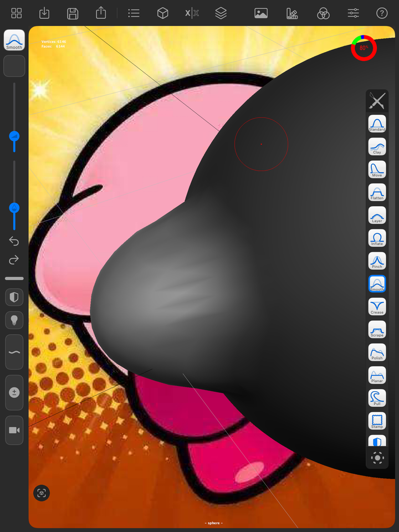
Task: Adjust the brush size slider handle
Action: pos(14,136)
